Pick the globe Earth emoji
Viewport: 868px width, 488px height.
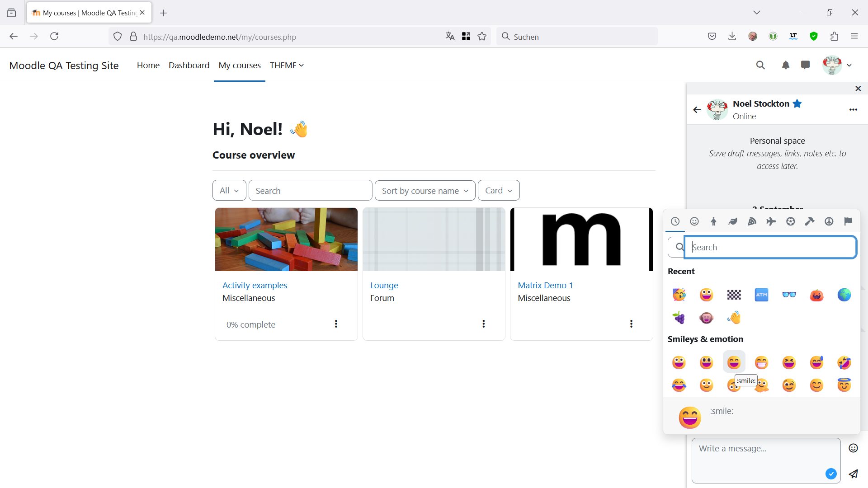[x=844, y=295]
